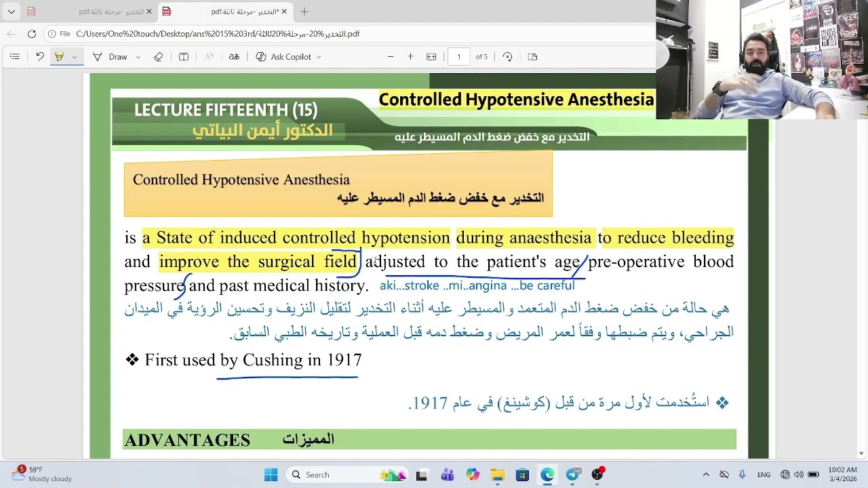Image resolution: width=868 pixels, height=488 pixels.
Task: Open the table of contents sidebar
Action: [14, 57]
